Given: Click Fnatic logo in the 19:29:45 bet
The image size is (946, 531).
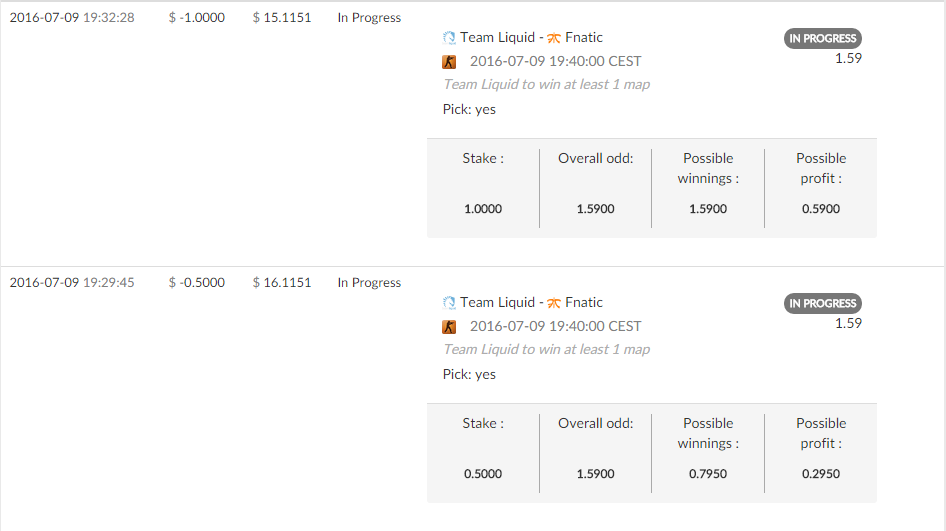Looking at the screenshot, I should coord(553,303).
